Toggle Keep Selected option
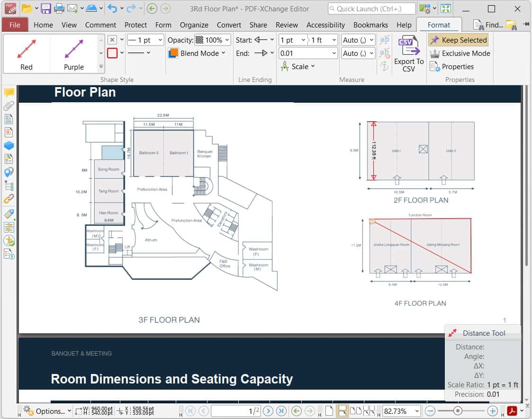This screenshot has height=419, width=532. 458,40
